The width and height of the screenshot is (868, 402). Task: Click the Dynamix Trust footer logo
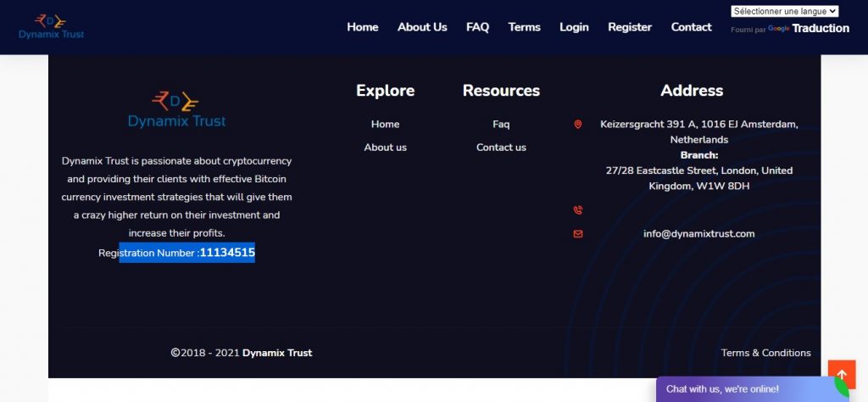(x=176, y=109)
